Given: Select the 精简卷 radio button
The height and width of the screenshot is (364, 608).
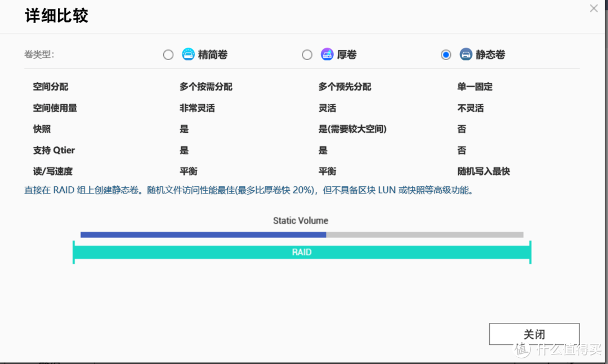Looking at the screenshot, I should [x=168, y=55].
